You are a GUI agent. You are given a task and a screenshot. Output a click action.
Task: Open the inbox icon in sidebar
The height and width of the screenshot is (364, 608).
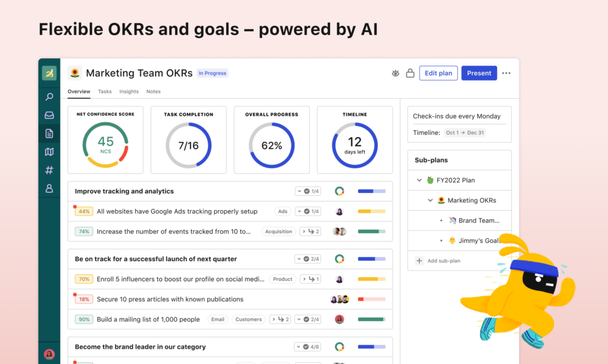click(x=49, y=115)
